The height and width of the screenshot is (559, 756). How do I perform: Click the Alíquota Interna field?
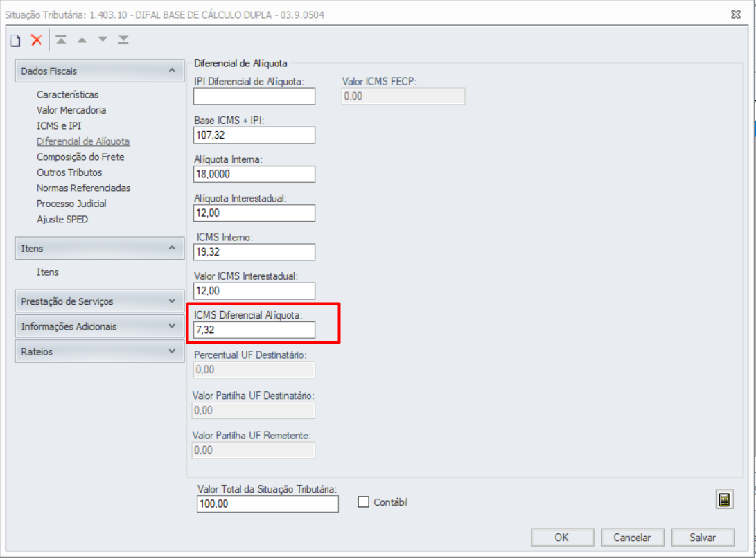tap(254, 174)
